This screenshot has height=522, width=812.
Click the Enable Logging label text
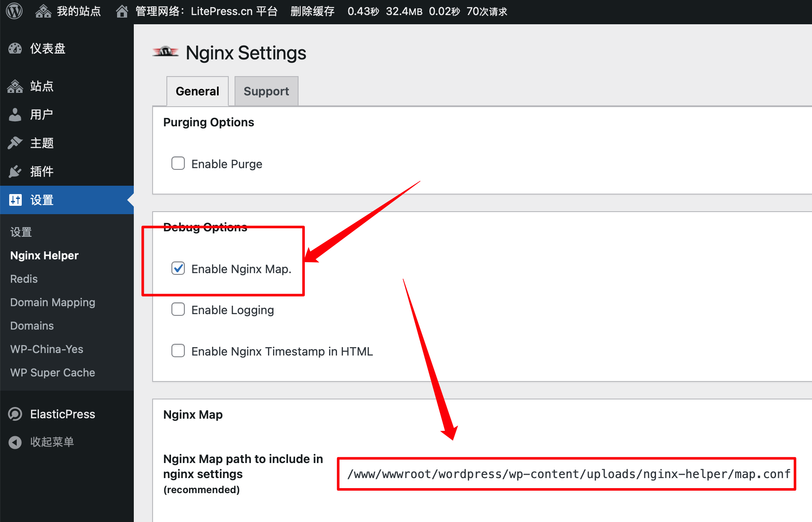232,310
